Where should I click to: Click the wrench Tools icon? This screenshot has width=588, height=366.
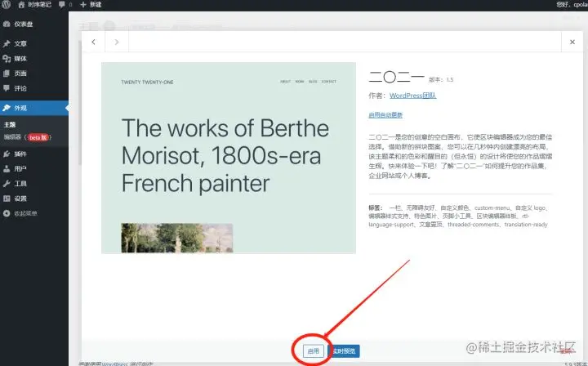7,184
